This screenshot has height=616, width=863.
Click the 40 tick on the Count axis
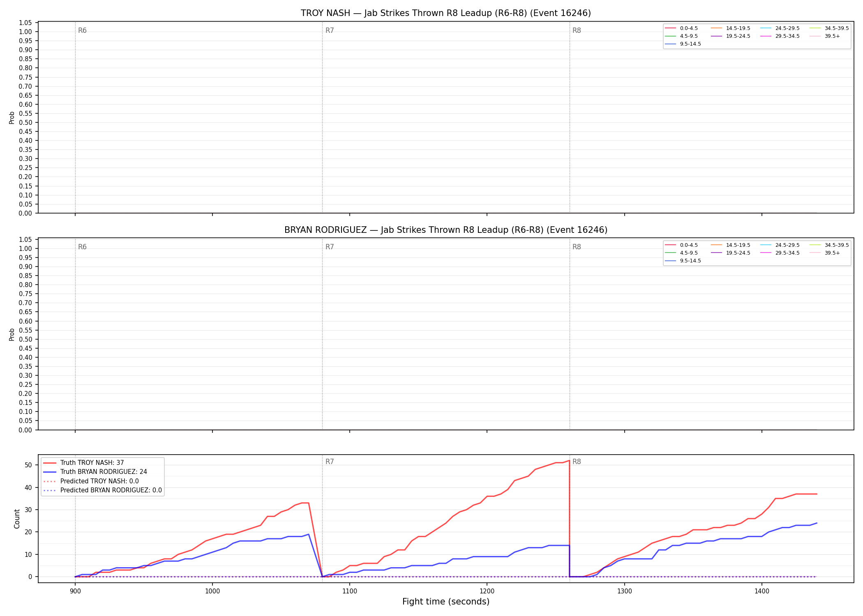pos(28,487)
